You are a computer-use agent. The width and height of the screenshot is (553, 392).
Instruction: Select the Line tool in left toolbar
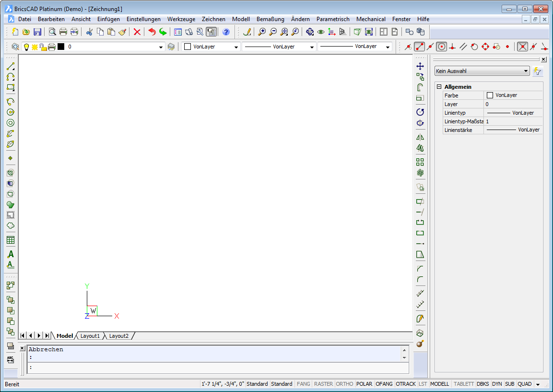coord(11,66)
